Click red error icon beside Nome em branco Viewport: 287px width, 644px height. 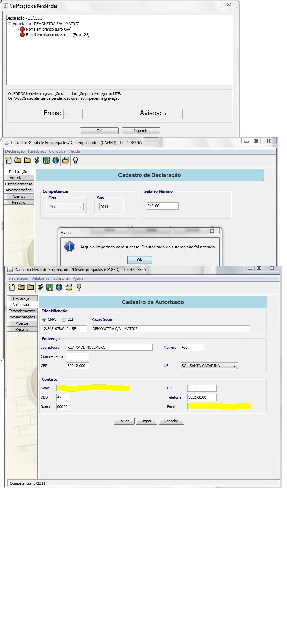coord(22,29)
